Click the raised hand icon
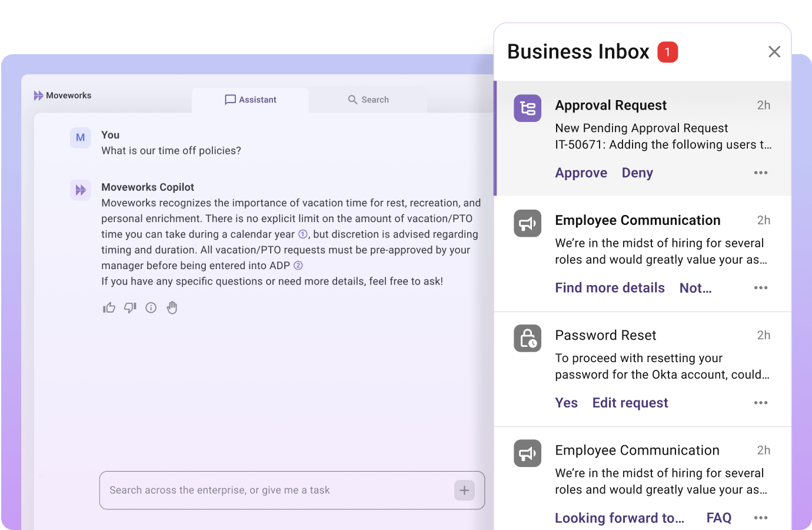 [x=172, y=308]
